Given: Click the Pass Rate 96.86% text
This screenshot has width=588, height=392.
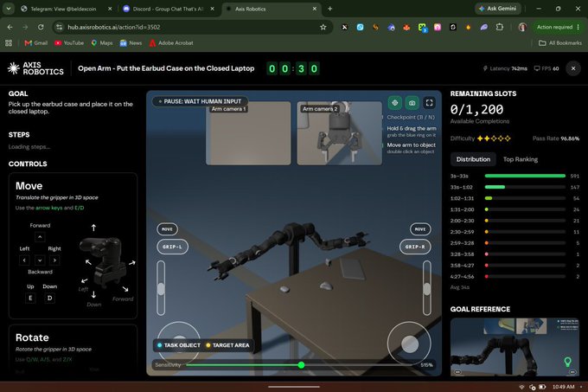Looking at the screenshot, I should 556,138.
